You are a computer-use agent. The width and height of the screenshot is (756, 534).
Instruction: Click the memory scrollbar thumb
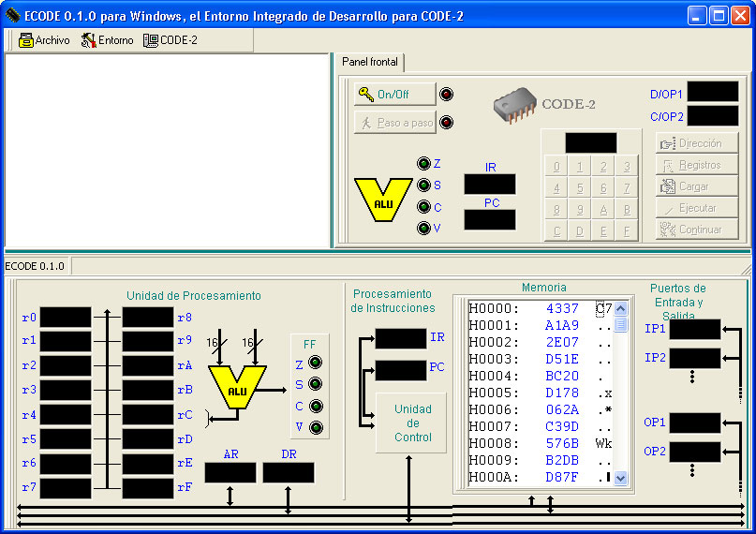point(620,324)
